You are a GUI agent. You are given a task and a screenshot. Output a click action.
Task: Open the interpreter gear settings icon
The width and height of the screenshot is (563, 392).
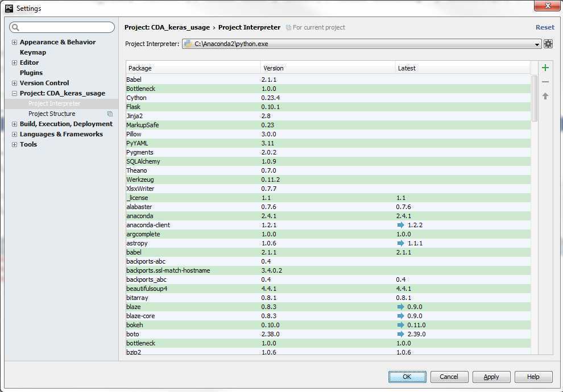pyautogui.click(x=548, y=44)
